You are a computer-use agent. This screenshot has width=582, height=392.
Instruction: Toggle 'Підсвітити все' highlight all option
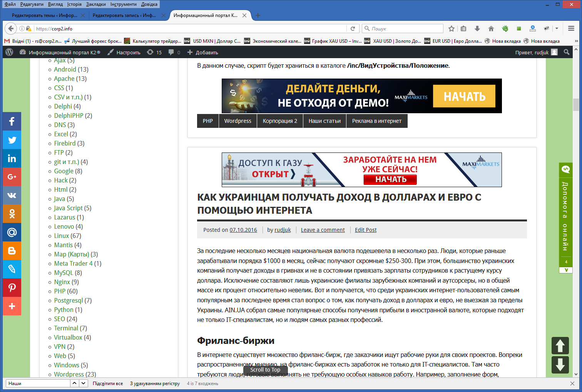pyautogui.click(x=108, y=384)
